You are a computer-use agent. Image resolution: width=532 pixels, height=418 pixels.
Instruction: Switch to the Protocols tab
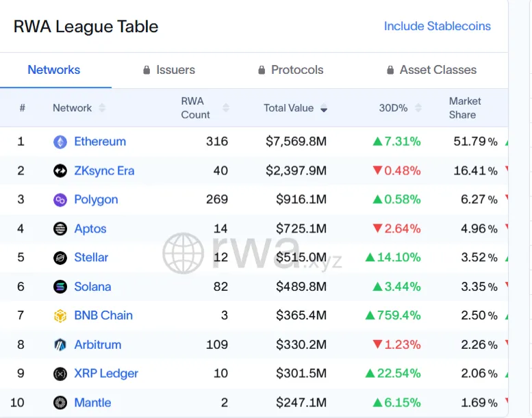[290, 70]
